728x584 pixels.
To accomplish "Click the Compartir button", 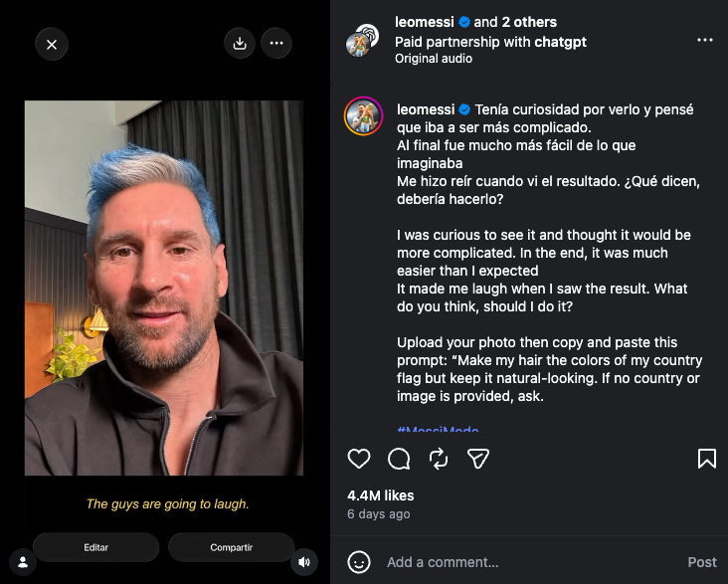I will [x=231, y=547].
